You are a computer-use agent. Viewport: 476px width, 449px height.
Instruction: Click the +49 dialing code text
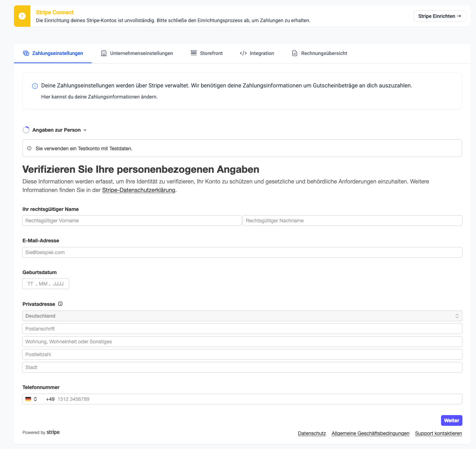click(50, 399)
